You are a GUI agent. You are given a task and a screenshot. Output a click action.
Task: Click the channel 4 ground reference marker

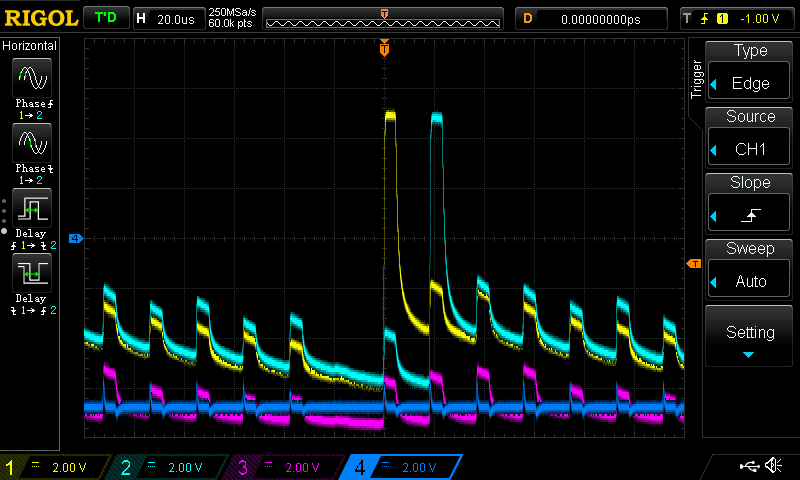(x=76, y=238)
